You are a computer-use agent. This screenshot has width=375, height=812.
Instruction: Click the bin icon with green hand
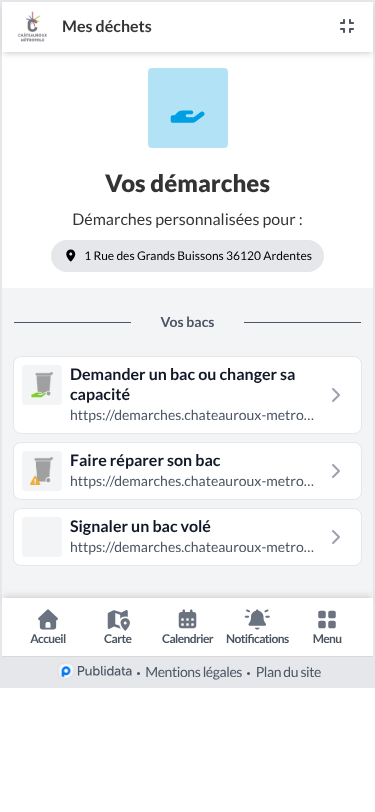(42, 385)
